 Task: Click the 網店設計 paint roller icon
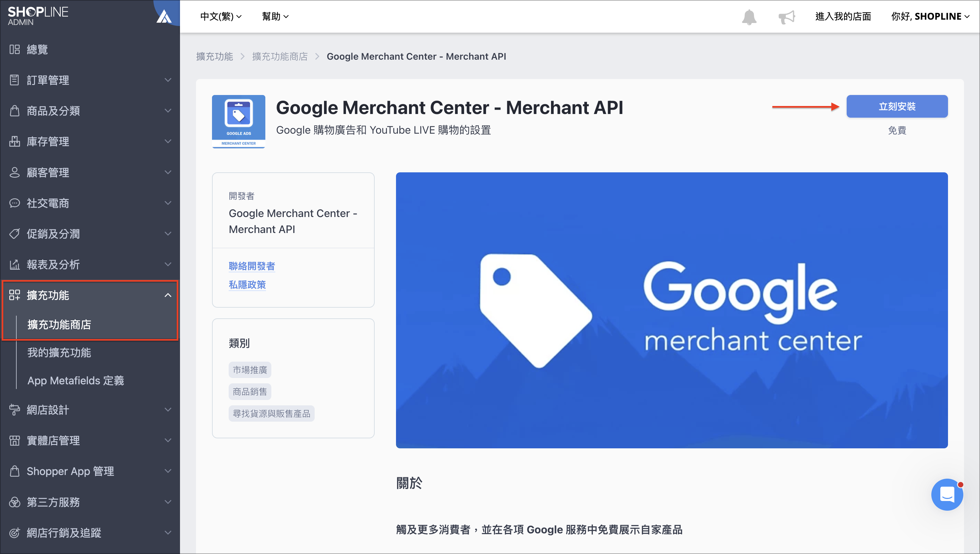14,410
